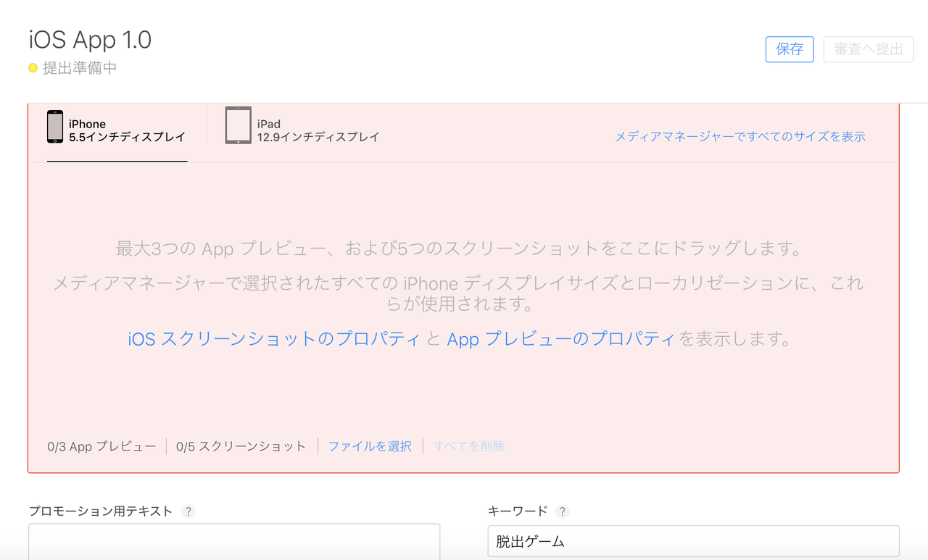928x560 pixels.
Task: Open メディアマネージャーですべてのサイズを表示 link
Action: tap(740, 136)
